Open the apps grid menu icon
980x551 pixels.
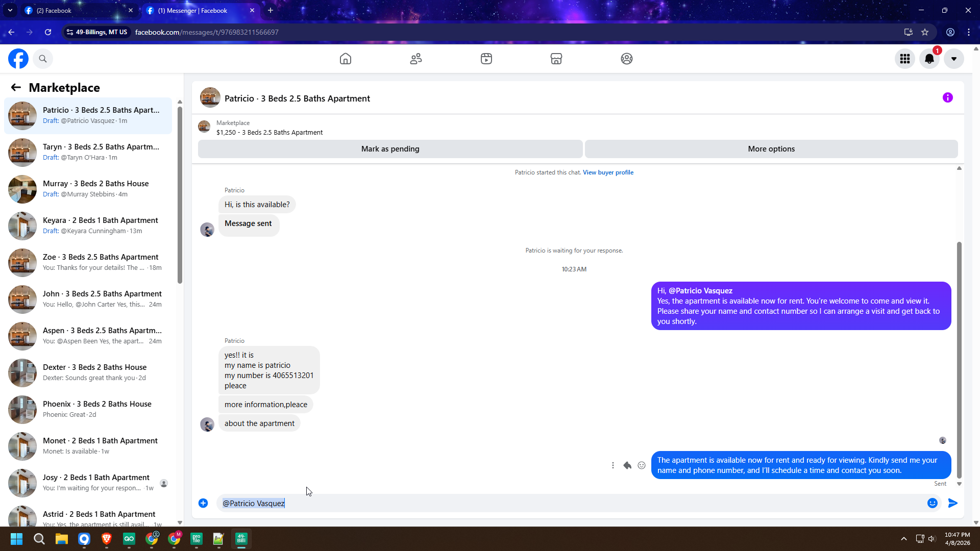click(x=905, y=59)
